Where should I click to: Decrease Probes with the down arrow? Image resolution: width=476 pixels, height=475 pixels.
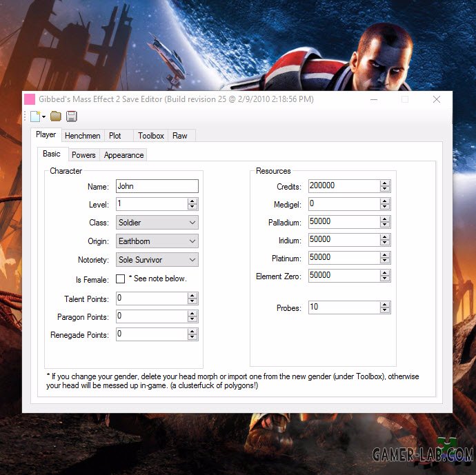[385, 310]
